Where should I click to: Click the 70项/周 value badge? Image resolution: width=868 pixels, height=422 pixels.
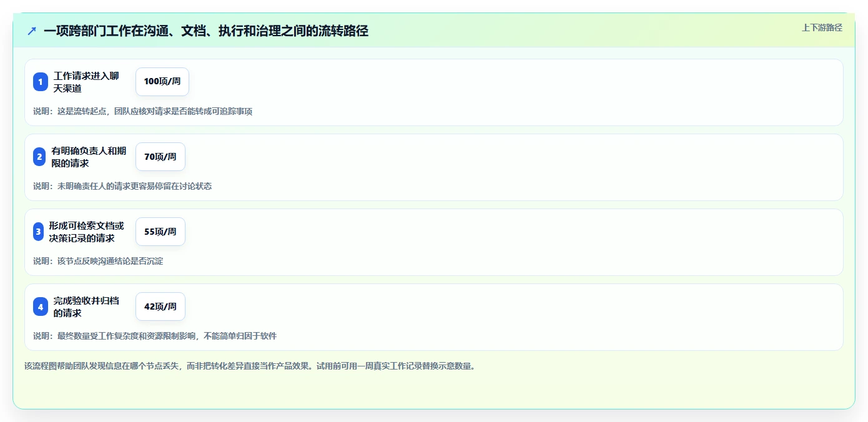coord(160,157)
